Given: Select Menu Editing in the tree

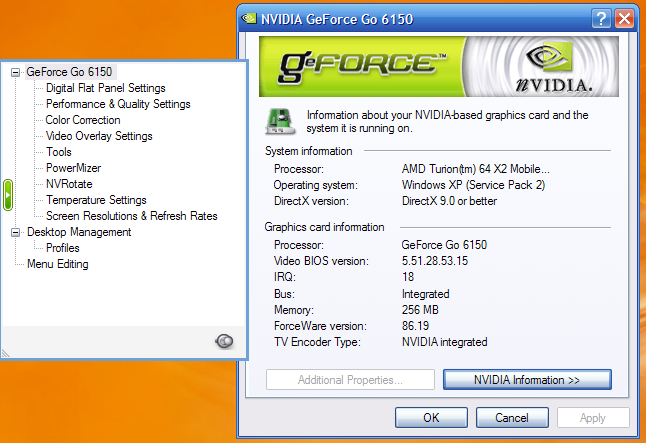Looking at the screenshot, I should click(58, 264).
